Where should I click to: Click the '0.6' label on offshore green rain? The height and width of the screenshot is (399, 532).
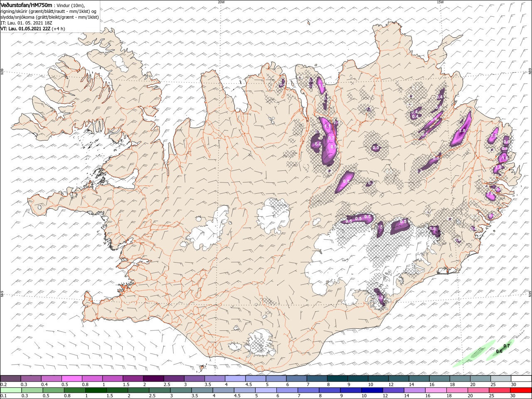tap(499, 352)
